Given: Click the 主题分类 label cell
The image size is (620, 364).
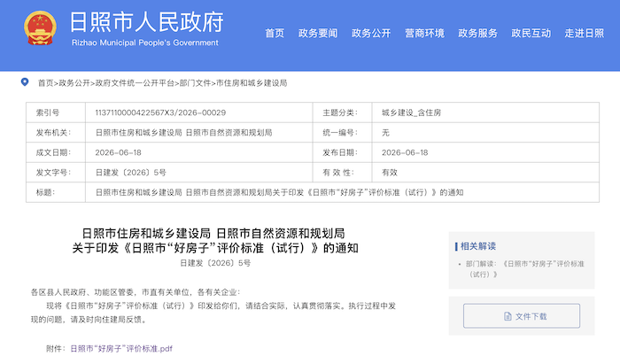Looking at the screenshot, I should click(x=342, y=112).
